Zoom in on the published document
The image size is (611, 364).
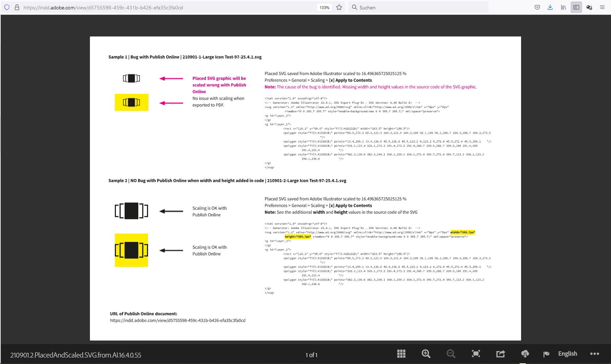click(x=426, y=354)
